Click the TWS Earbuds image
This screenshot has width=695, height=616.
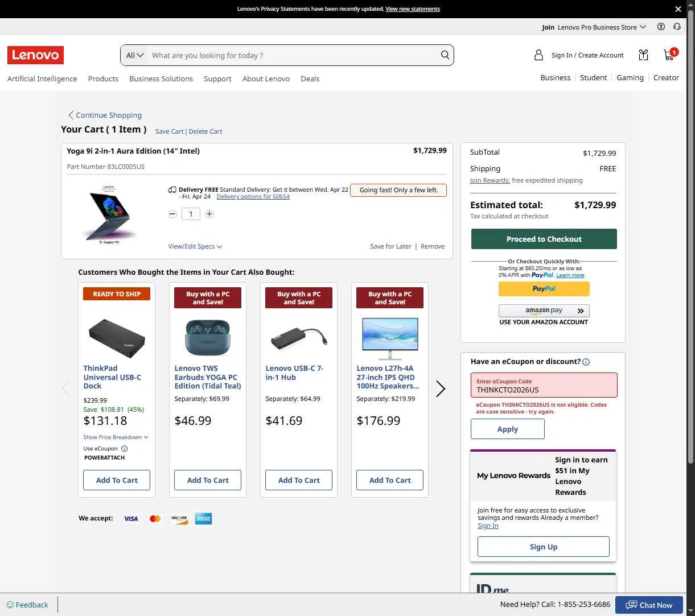tap(208, 337)
